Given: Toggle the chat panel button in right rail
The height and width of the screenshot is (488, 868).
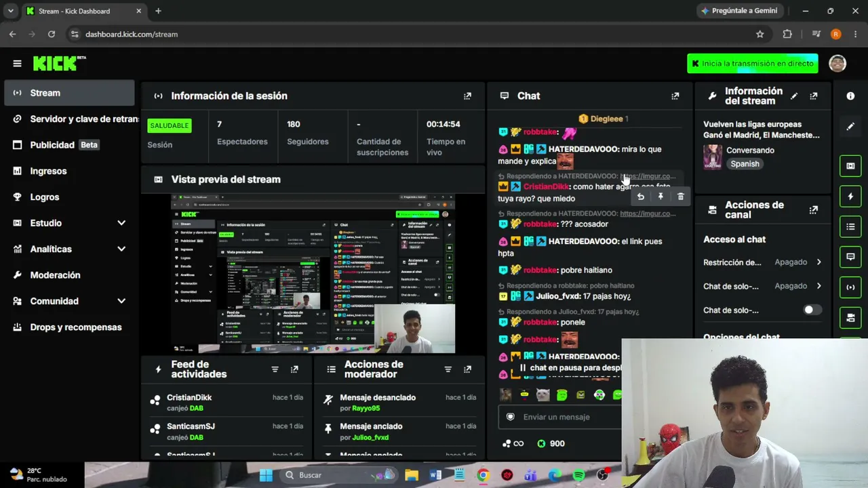Looking at the screenshot, I should click(850, 257).
